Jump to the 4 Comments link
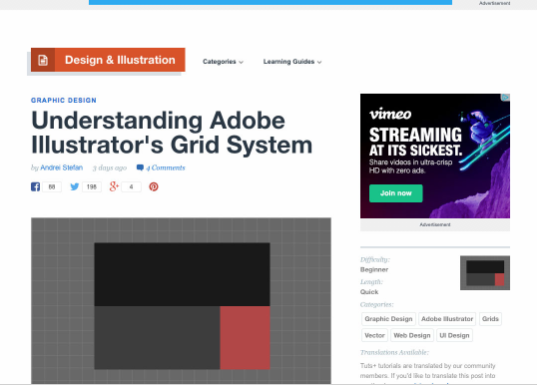Screen dimensions: 537x385 coord(165,167)
